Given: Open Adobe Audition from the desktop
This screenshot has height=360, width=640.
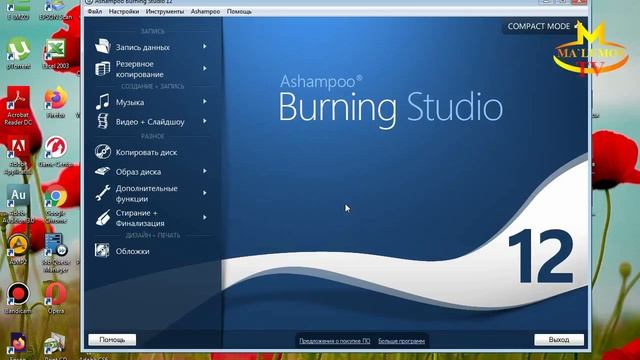Looking at the screenshot, I should tap(18, 204).
